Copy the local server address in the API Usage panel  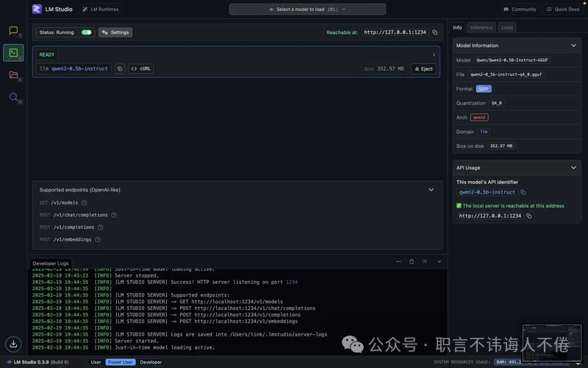pos(529,216)
